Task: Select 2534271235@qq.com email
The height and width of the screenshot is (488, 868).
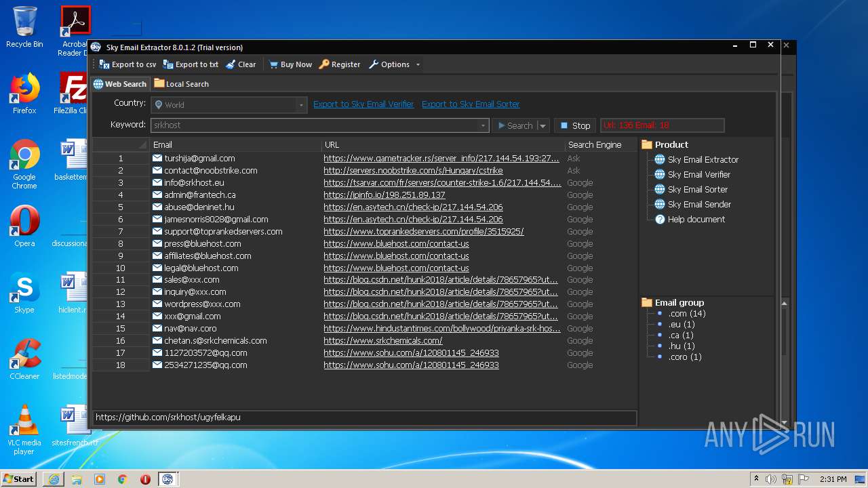Action: click(x=205, y=365)
